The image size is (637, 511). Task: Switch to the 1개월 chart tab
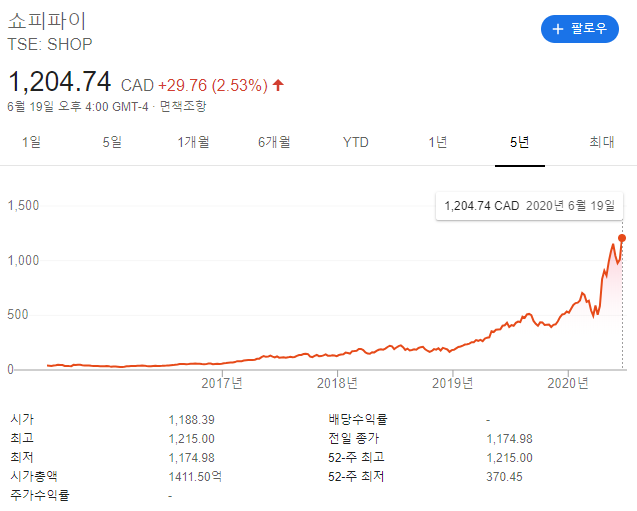pos(193,142)
